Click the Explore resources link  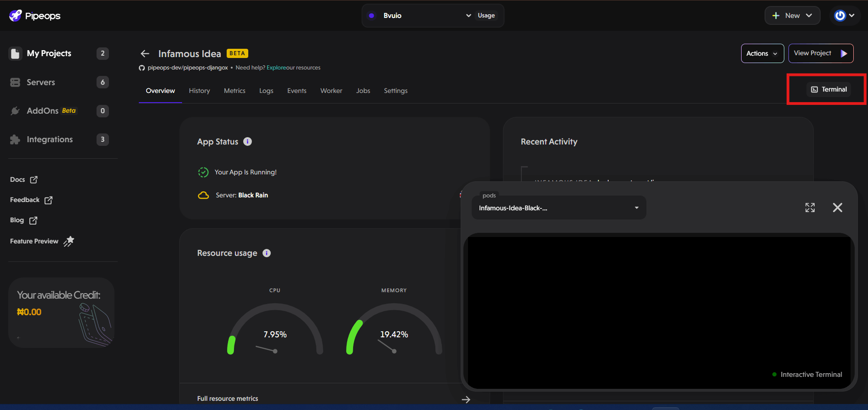point(276,68)
